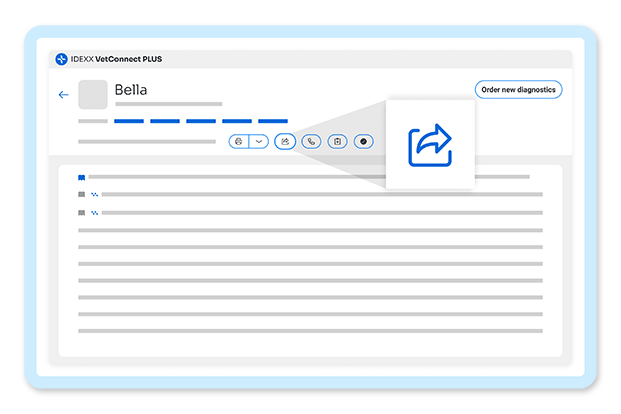Click the blue bookmark icon in first row
The height and width of the screenshot is (414, 621).
[82, 177]
